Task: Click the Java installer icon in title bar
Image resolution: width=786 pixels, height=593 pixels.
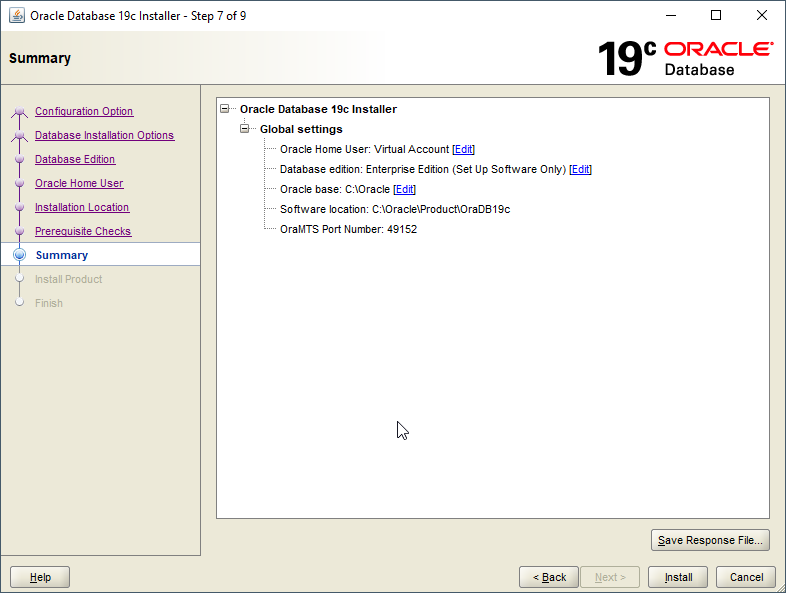Action: (17, 16)
